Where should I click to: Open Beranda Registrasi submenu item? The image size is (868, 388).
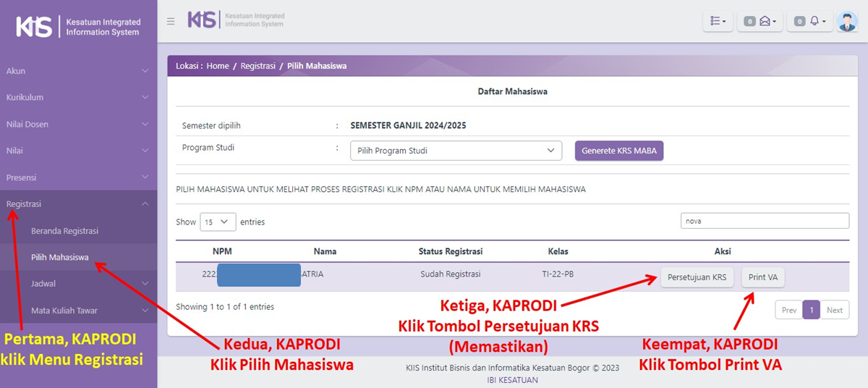click(64, 231)
